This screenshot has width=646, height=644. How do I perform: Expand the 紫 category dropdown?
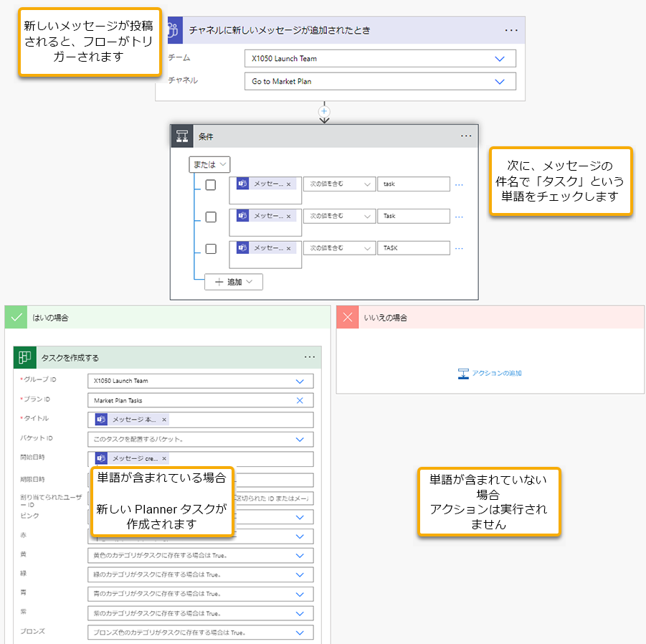(300, 613)
